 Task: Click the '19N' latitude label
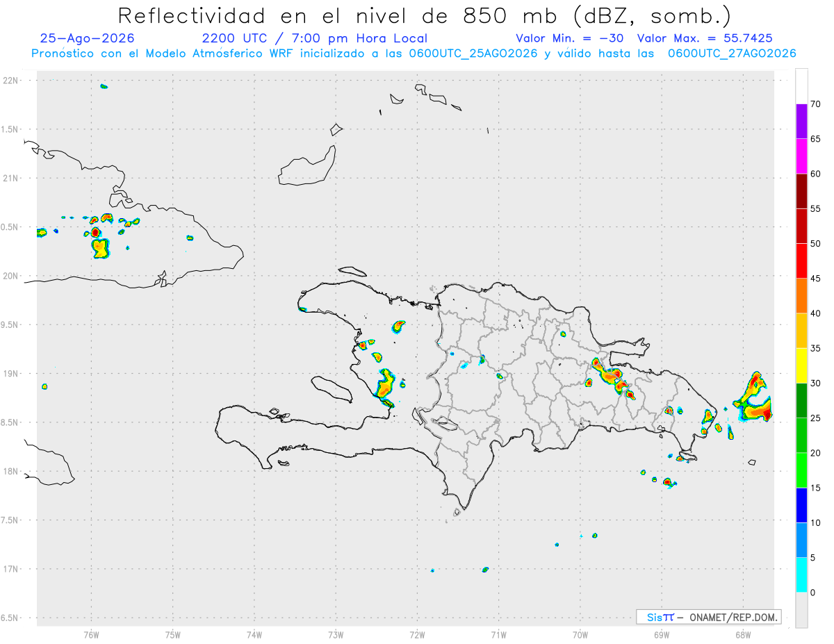click(x=10, y=374)
